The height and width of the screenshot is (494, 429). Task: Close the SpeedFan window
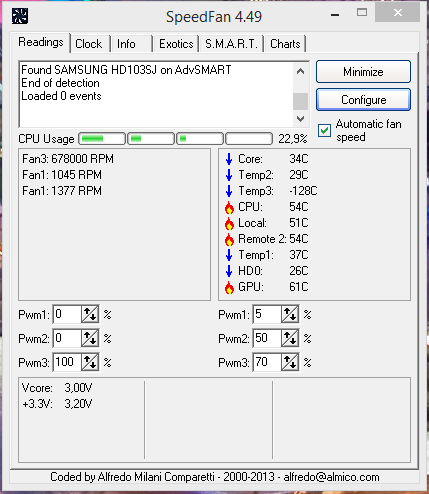[397, 13]
